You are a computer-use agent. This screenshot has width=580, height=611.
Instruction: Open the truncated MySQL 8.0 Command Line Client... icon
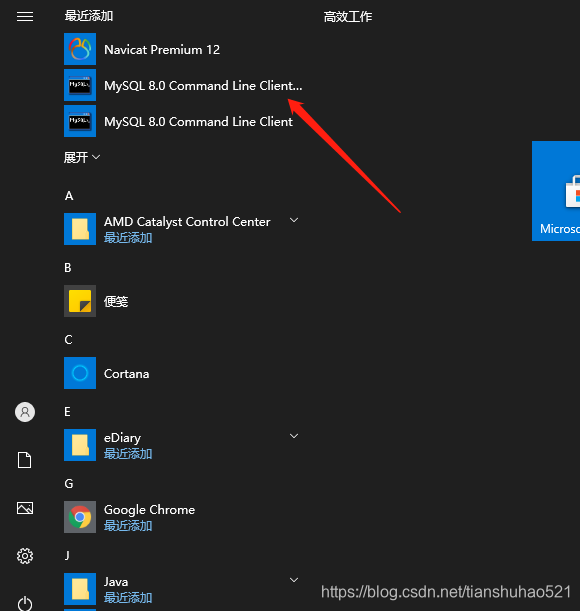80,85
